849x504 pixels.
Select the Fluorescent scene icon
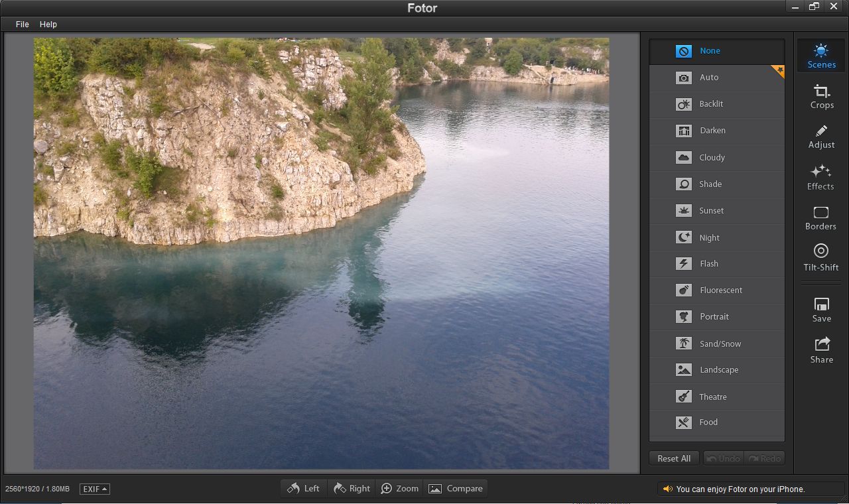click(x=684, y=290)
